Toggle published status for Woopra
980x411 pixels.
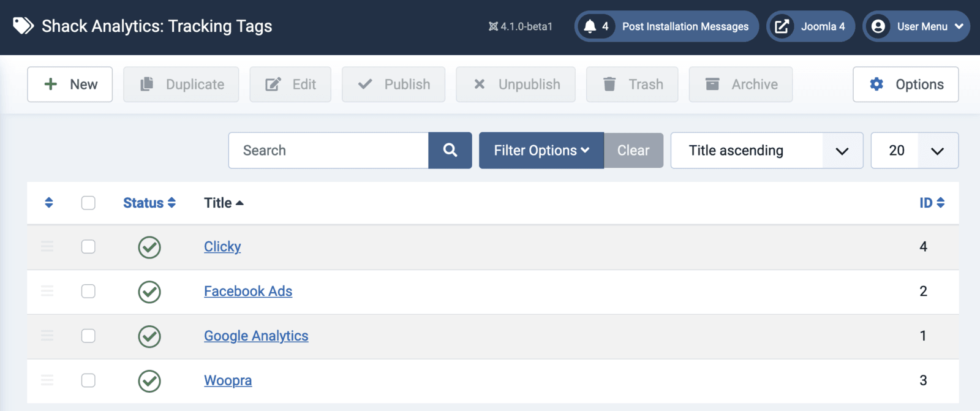coord(149,381)
